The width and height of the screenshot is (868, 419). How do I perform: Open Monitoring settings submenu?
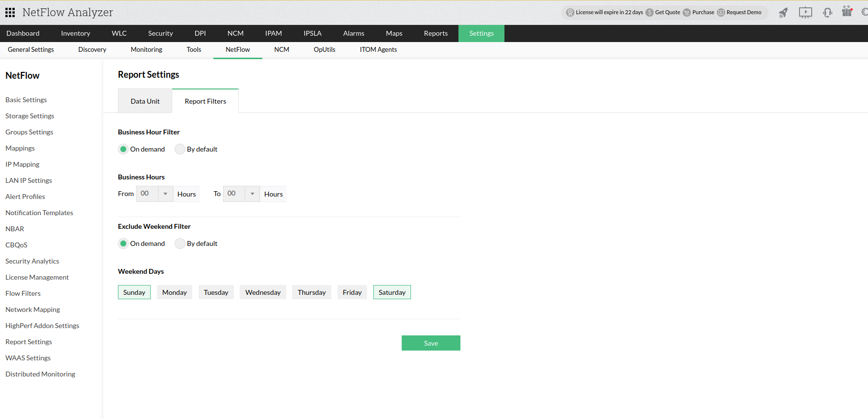146,49
